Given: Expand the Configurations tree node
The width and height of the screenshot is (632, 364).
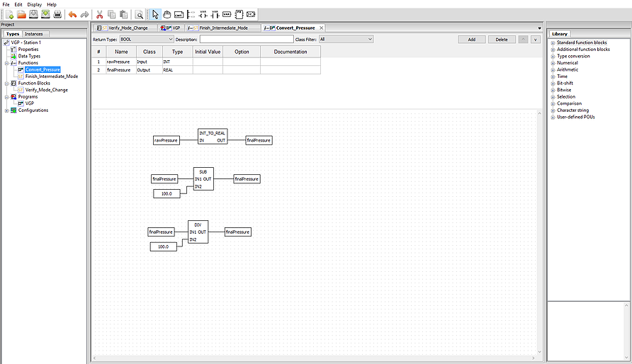Looking at the screenshot, I should point(7,110).
